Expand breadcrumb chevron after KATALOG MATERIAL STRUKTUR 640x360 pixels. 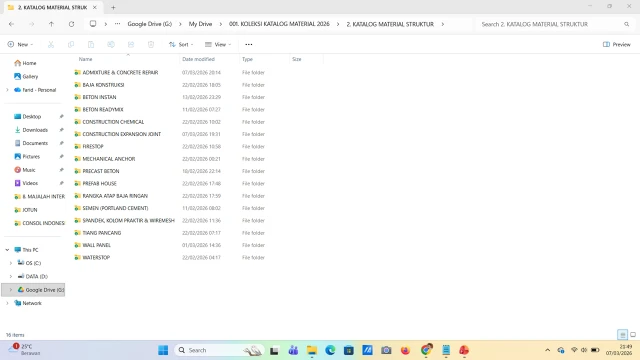442,24
